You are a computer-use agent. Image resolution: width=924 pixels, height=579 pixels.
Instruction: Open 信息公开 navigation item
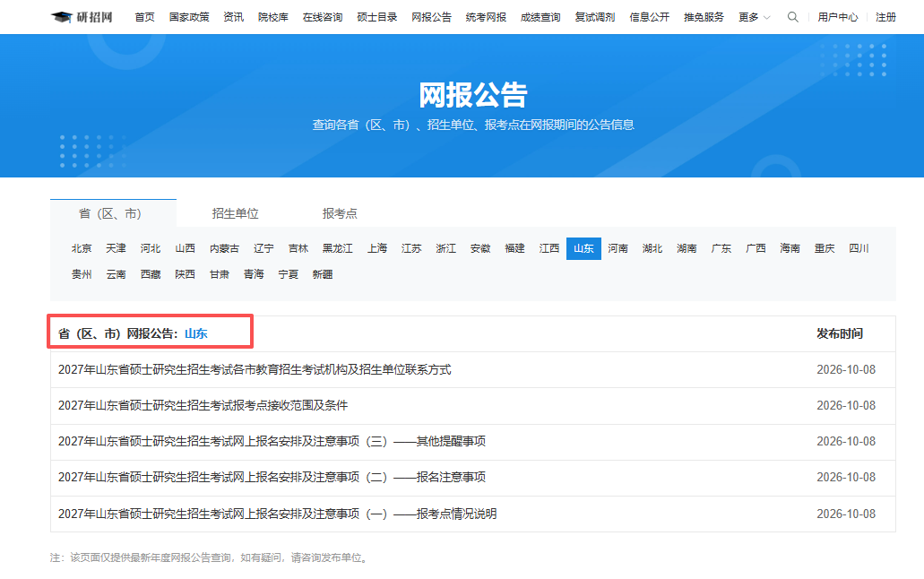(650, 17)
